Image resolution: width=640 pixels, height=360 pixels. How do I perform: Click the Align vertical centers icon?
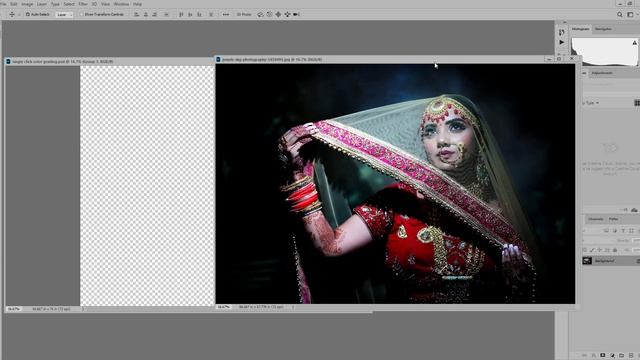190,14
